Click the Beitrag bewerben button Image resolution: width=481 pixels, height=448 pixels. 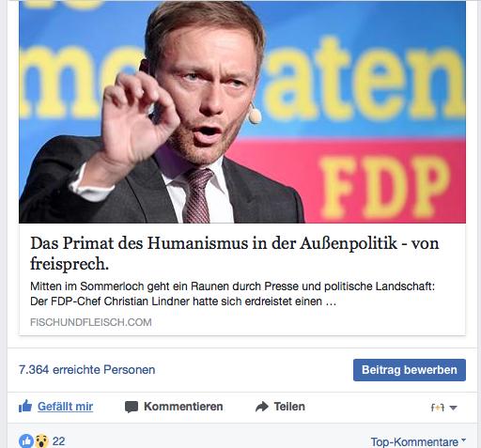pos(410,370)
